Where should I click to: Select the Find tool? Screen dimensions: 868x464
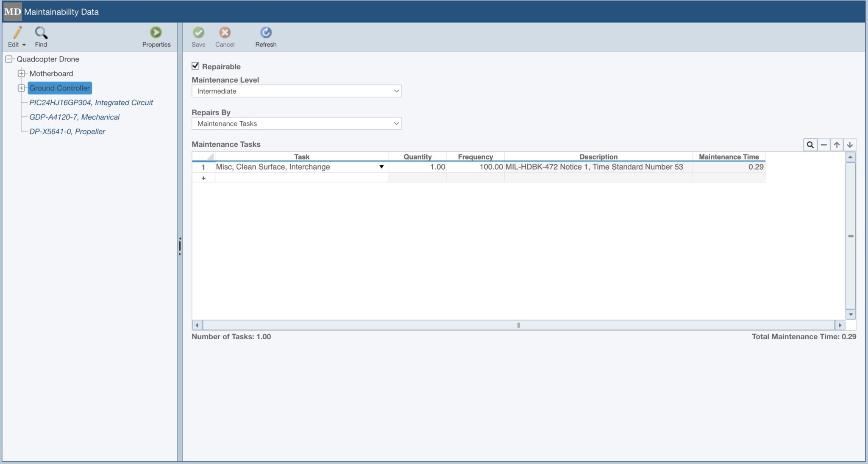pos(41,36)
